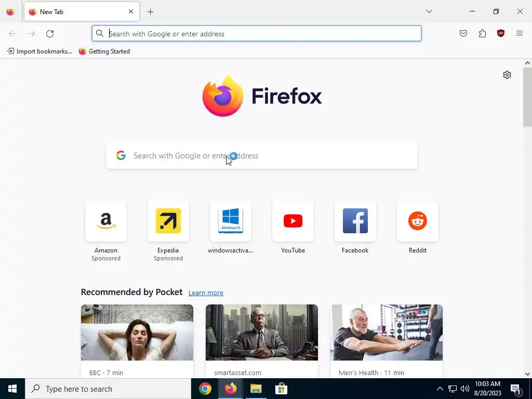Click scrollbar down arrow

click(x=527, y=374)
